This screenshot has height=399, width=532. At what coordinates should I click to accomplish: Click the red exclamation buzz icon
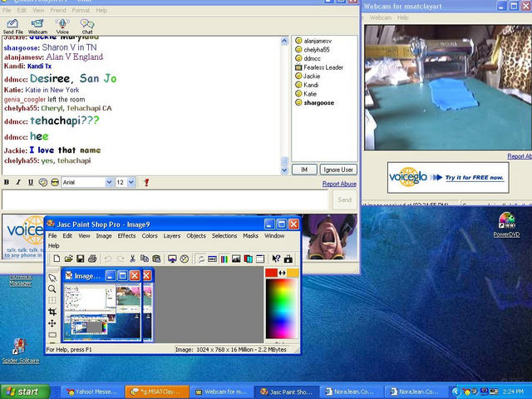146,182
